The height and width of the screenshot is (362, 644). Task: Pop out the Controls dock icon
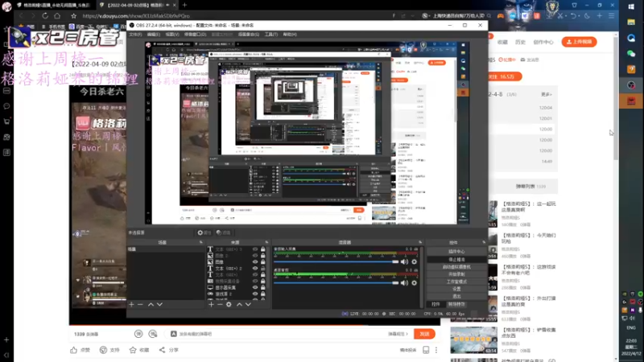(x=484, y=243)
